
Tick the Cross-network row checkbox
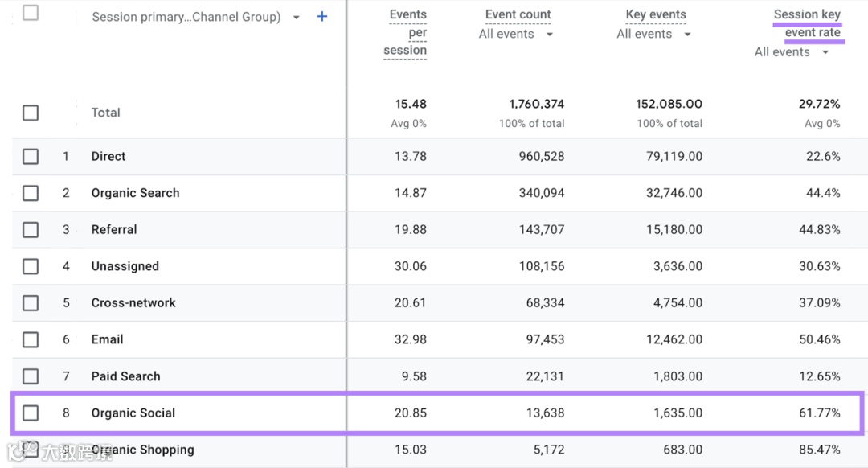click(31, 303)
